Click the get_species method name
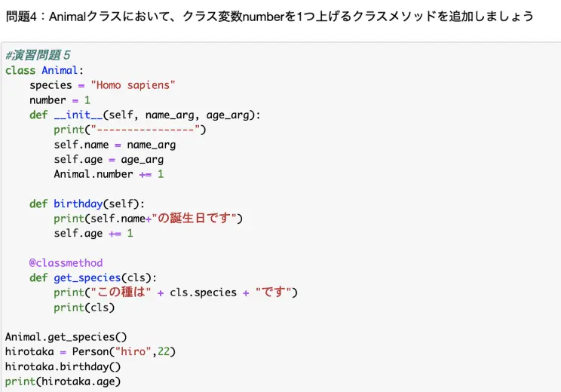This screenshot has height=392, width=561. click(x=87, y=278)
